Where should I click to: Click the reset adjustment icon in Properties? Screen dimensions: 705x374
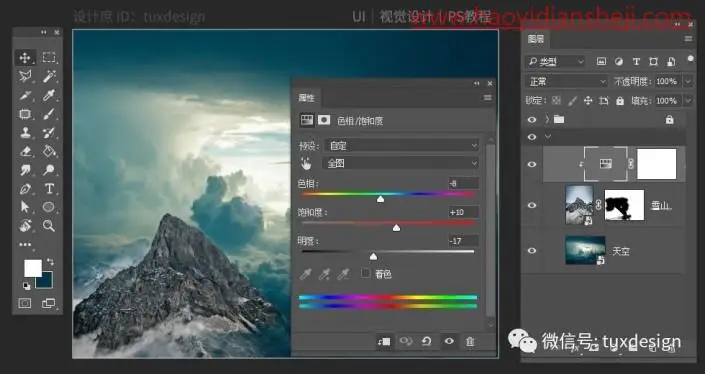[426, 342]
